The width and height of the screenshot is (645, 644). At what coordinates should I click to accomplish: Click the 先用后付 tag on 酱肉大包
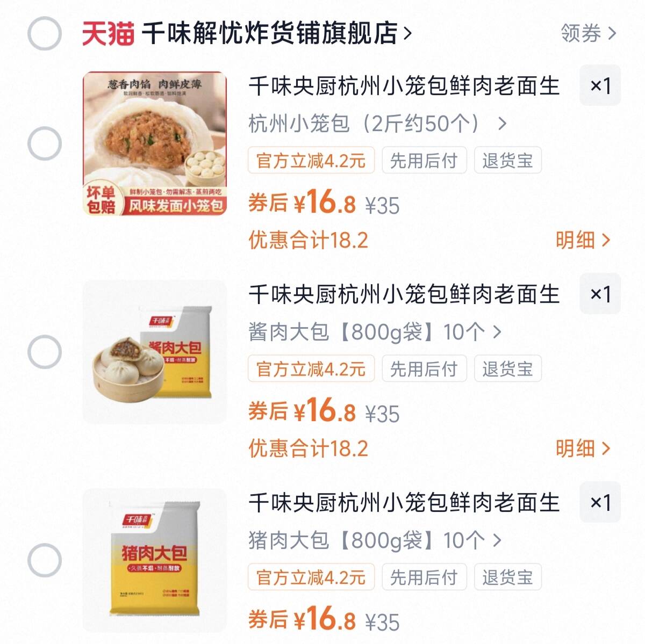pos(424,368)
